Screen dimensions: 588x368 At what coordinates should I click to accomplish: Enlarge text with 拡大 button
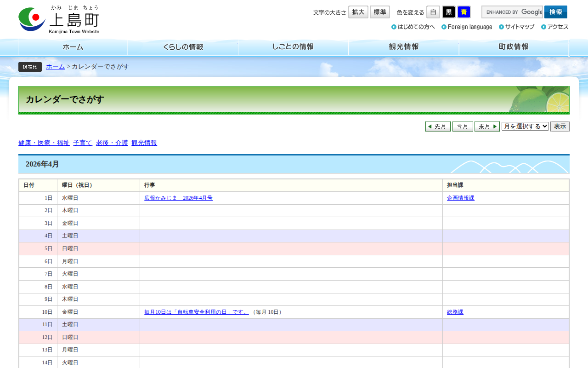358,12
